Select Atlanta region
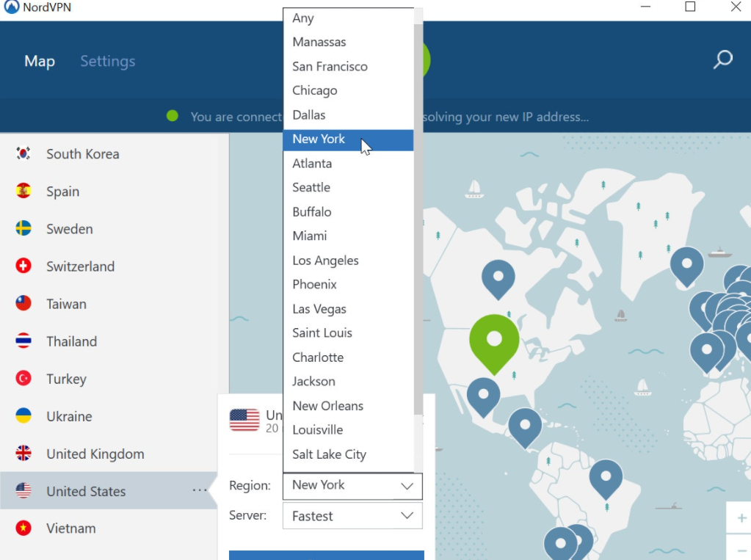The width and height of the screenshot is (751, 560). tap(348, 164)
